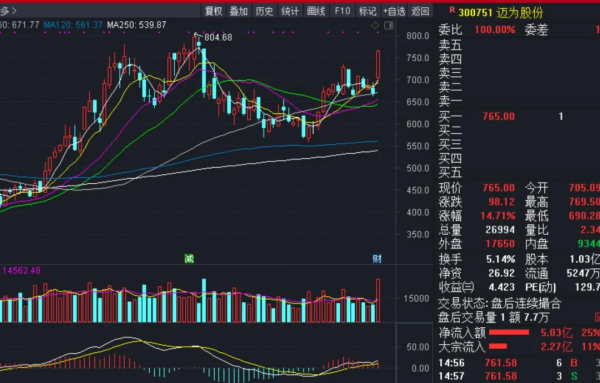Click the 净资 26.92 value

[x=501, y=273]
